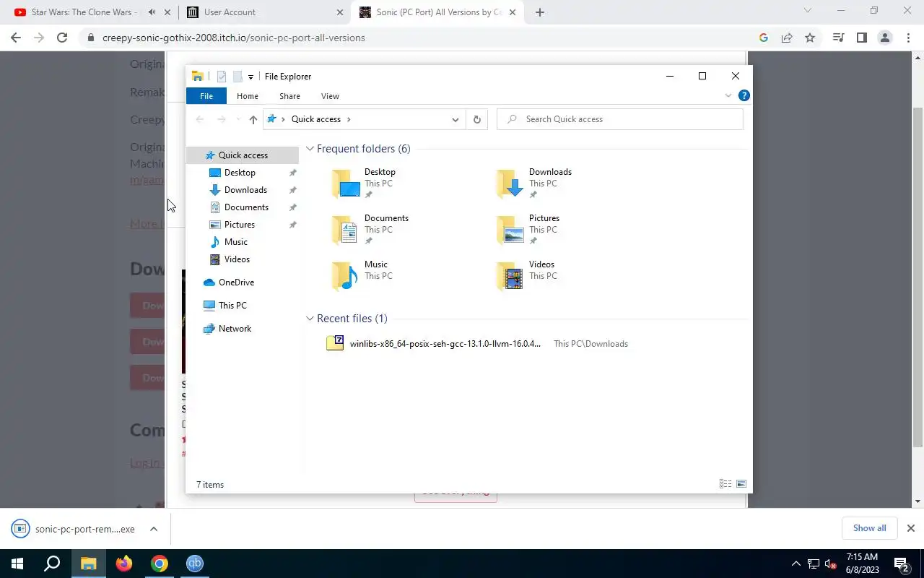Show all downloads

[869, 528]
